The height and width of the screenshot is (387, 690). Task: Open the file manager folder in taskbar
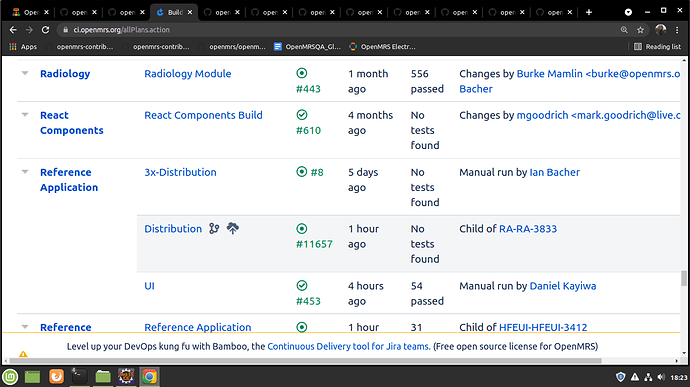(x=103, y=376)
